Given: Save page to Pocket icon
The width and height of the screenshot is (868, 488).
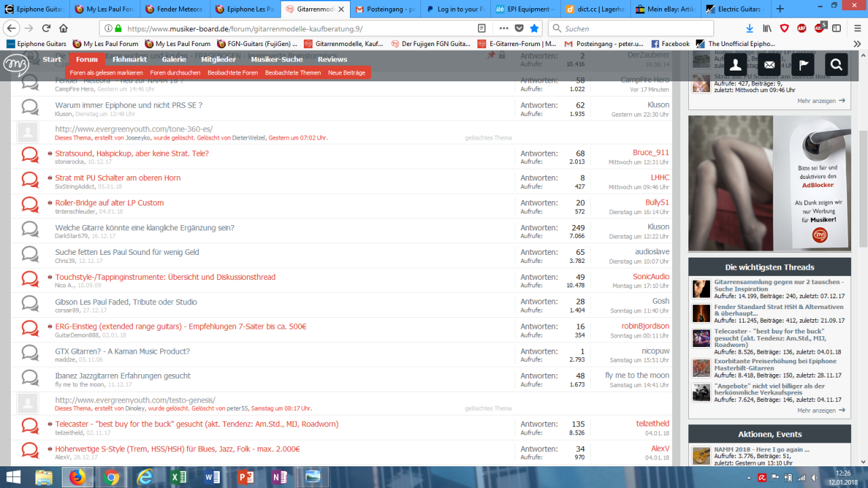Looking at the screenshot, I should pyautogui.click(x=519, y=28).
